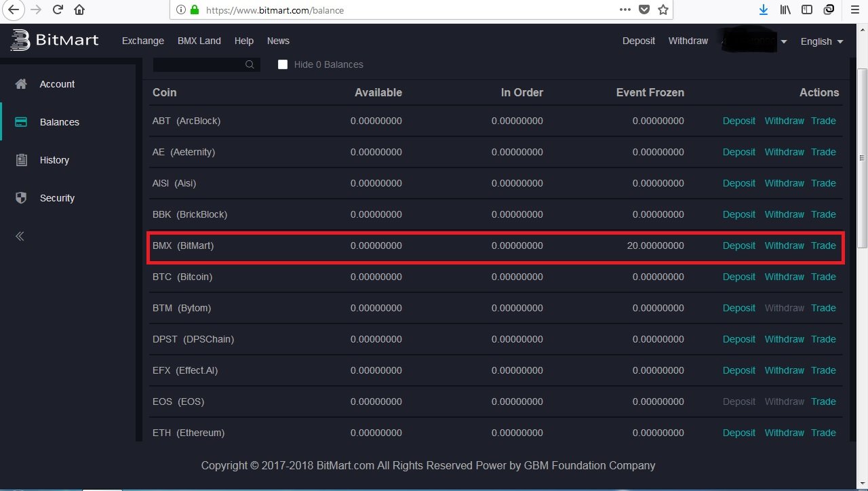Viewport: 868px width, 491px height.
Task: Click Trade link for BTM Bytom
Action: pyautogui.click(x=824, y=308)
